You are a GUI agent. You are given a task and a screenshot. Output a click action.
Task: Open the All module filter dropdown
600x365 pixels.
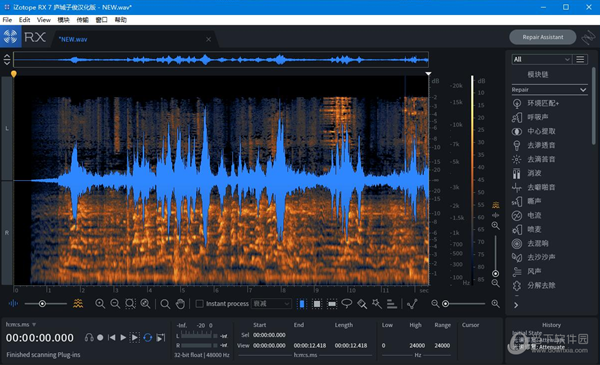541,59
